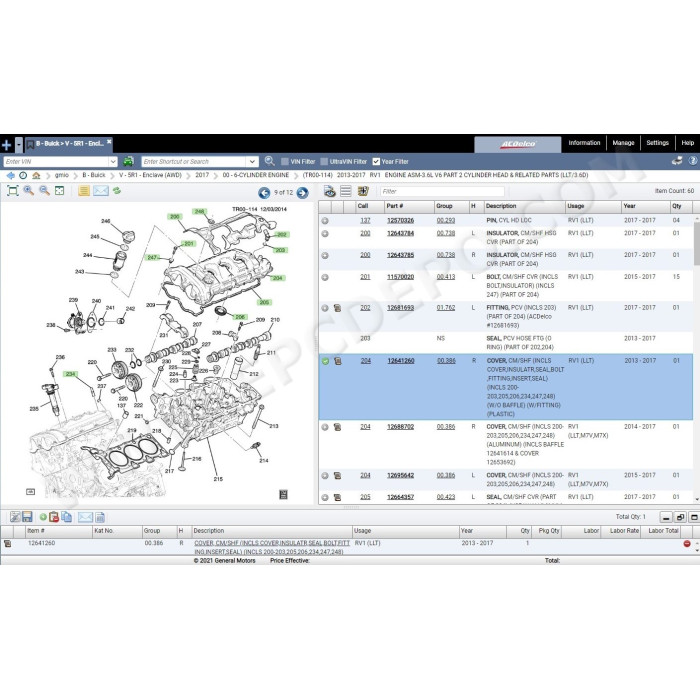Image resolution: width=700 pixels, height=700 pixels.
Task: Toggle the parts list view icon
Action: [x=346, y=191]
